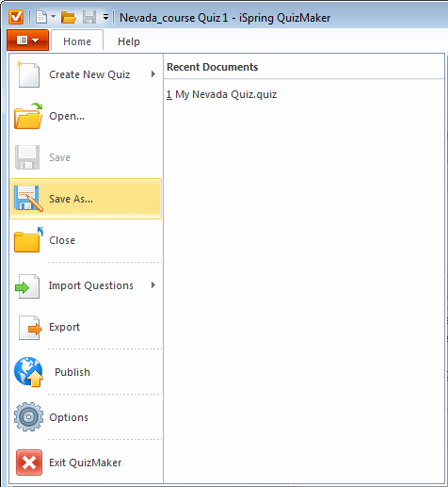The width and height of the screenshot is (448, 487).
Task: Click the open folder icon in quick access toolbar
Action: pos(69,17)
